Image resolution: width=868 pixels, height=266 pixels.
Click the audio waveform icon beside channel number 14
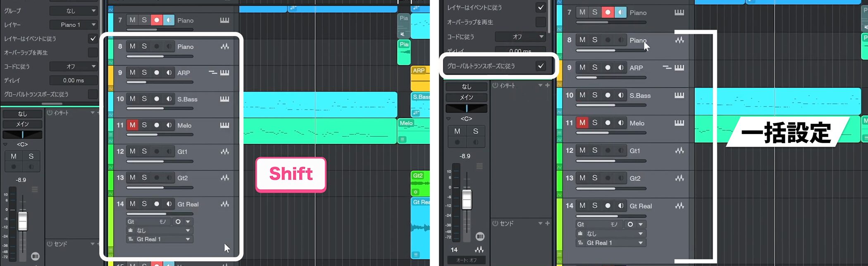[x=479, y=249]
